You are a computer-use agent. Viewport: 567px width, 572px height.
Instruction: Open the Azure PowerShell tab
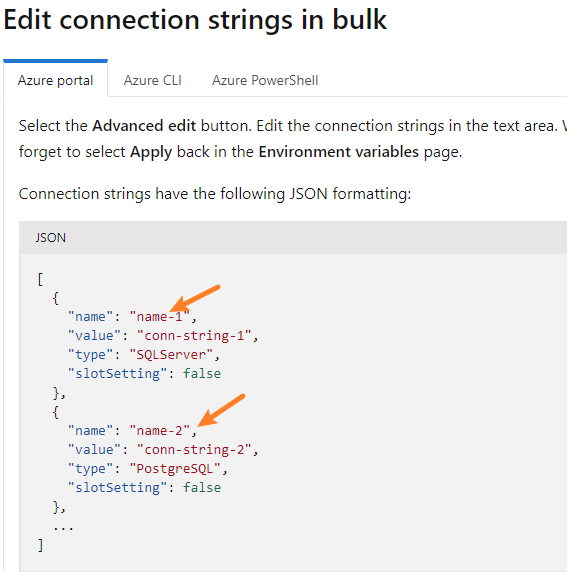click(265, 80)
